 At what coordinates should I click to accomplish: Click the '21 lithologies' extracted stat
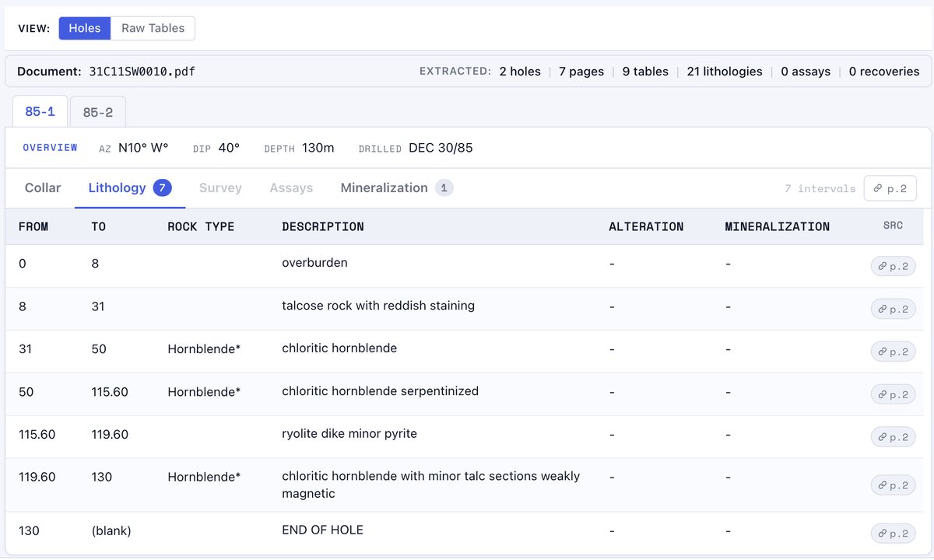[x=725, y=71]
